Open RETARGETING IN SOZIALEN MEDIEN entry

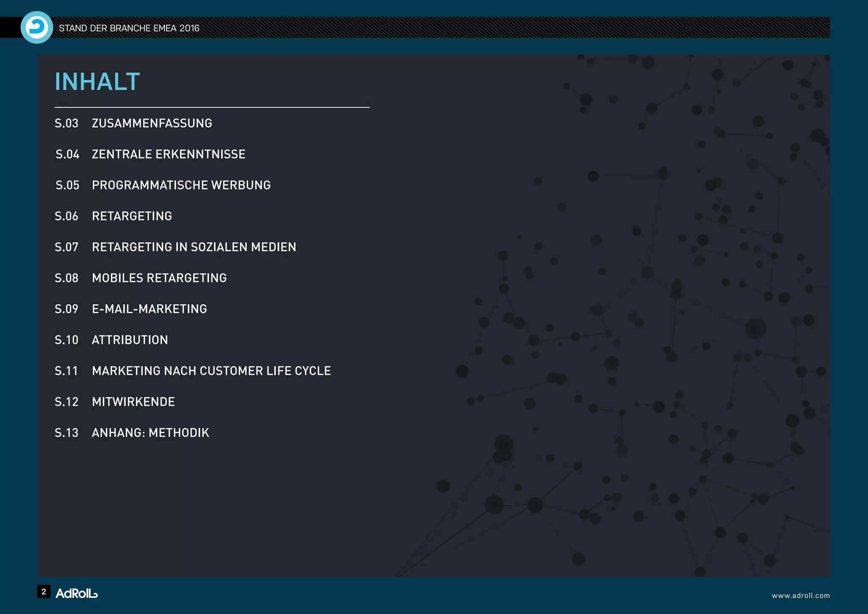pos(194,247)
